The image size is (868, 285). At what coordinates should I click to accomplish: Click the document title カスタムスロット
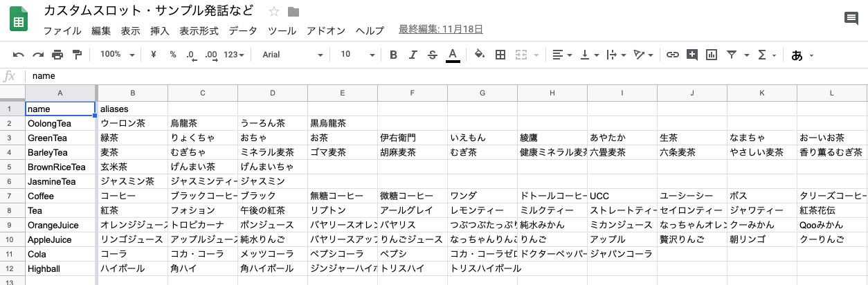[149, 11]
